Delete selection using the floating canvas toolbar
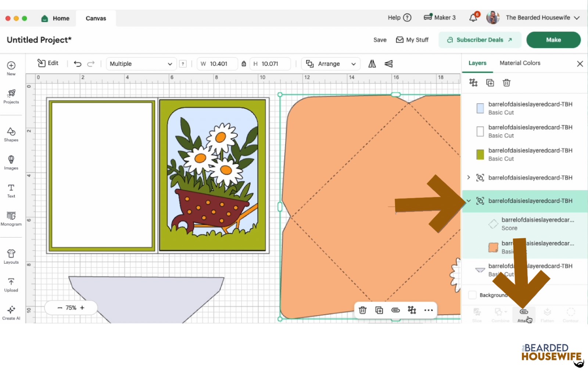The width and height of the screenshot is (588, 374). coord(363,310)
